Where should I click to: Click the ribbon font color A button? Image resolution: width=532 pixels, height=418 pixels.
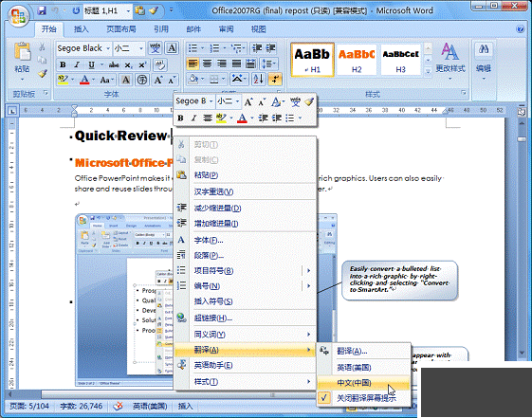pos(84,80)
